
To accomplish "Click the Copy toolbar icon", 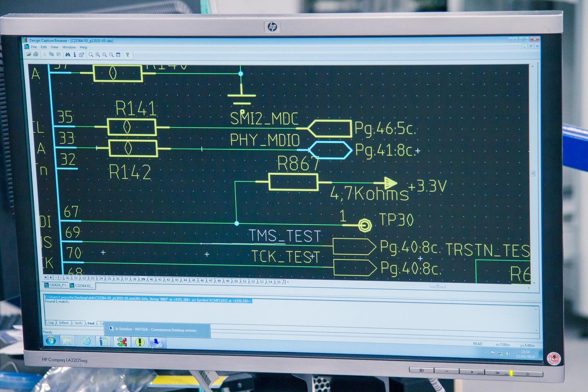I will point(51,54).
